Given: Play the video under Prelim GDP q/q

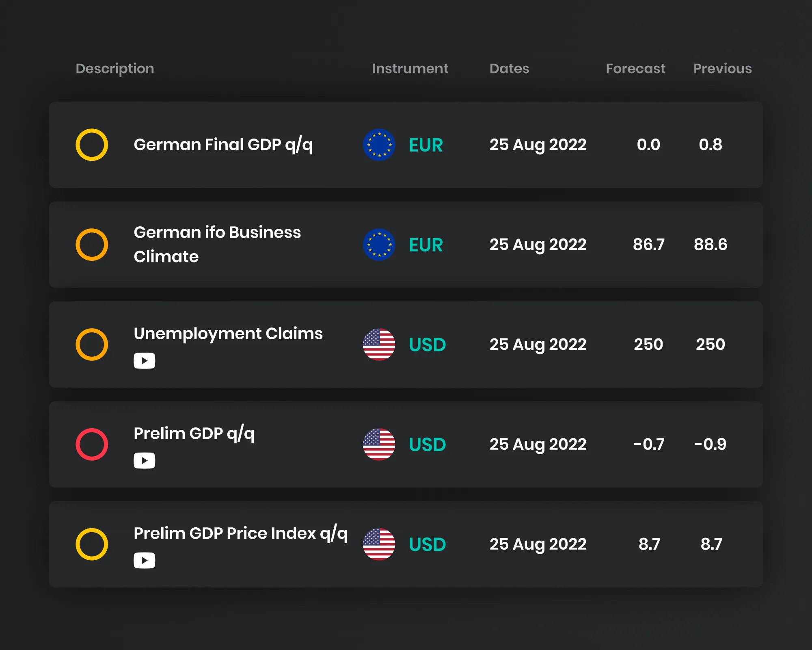Looking at the screenshot, I should coord(145,461).
